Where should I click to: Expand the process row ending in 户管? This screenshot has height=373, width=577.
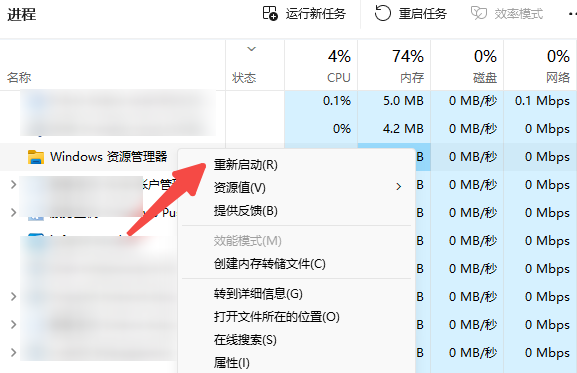(x=13, y=184)
